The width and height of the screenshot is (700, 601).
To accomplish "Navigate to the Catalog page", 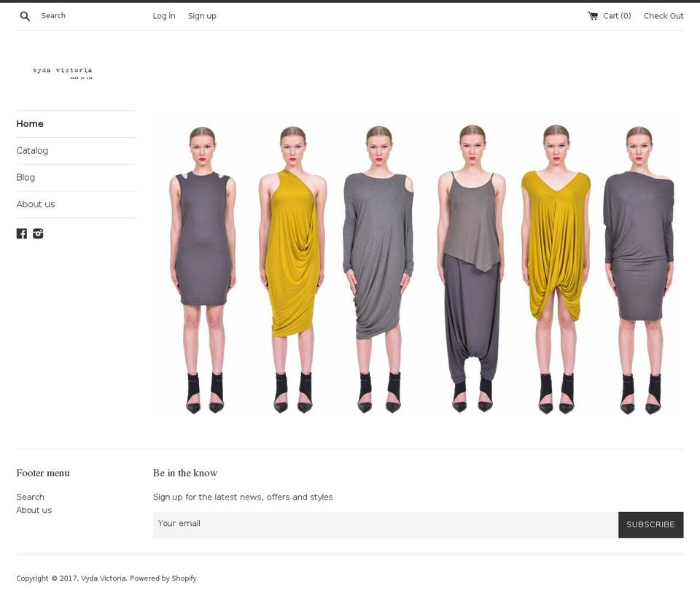I will pyautogui.click(x=32, y=150).
